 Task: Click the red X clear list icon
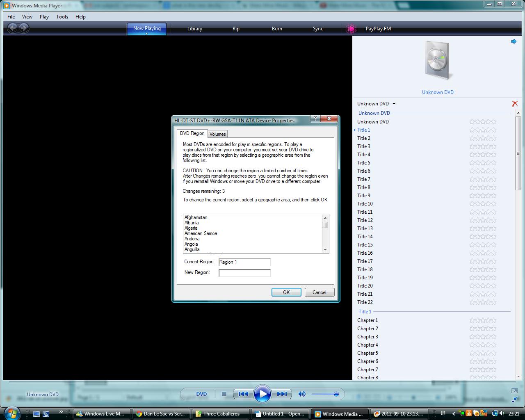click(515, 104)
